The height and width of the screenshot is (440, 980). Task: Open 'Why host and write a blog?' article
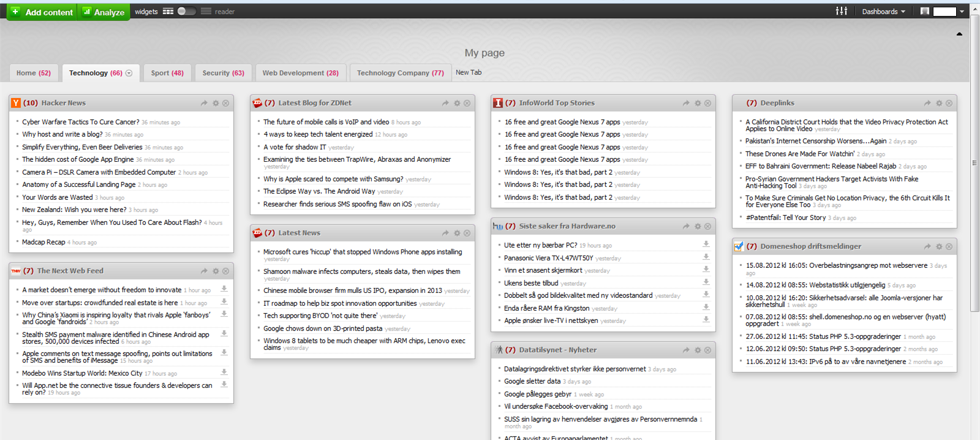[x=62, y=134]
